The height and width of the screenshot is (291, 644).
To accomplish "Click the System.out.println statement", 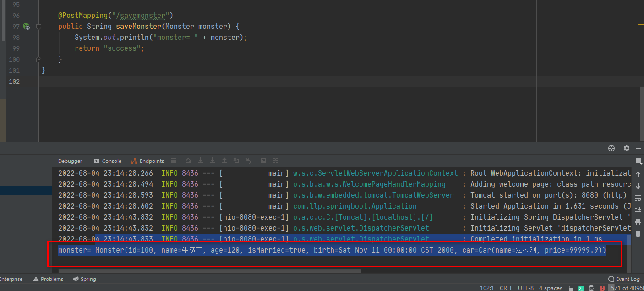I will pos(161,38).
